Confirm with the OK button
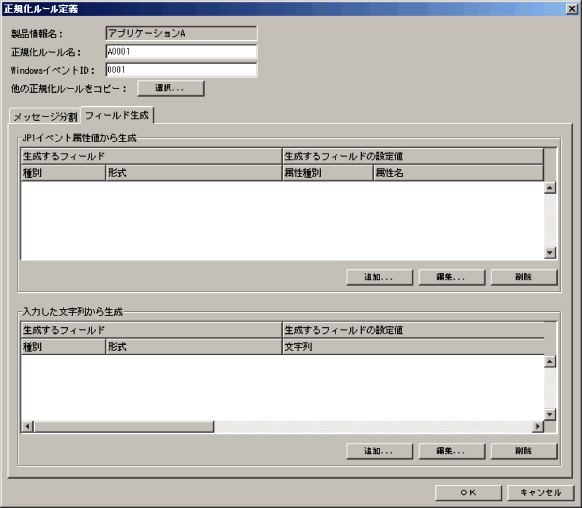The width and height of the screenshot is (582, 508). coord(468,493)
